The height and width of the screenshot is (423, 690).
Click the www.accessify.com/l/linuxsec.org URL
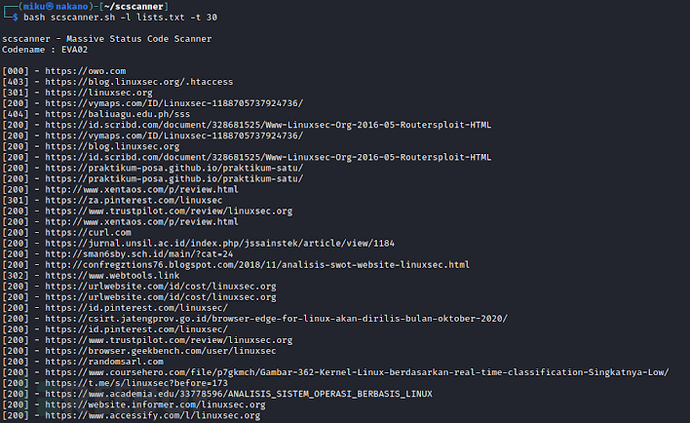click(x=153, y=416)
